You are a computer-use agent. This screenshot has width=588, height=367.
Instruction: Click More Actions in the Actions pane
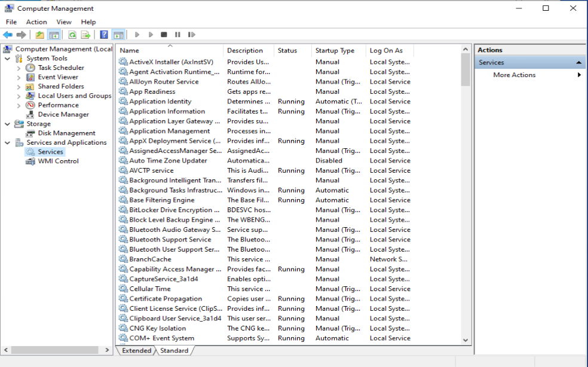(514, 75)
